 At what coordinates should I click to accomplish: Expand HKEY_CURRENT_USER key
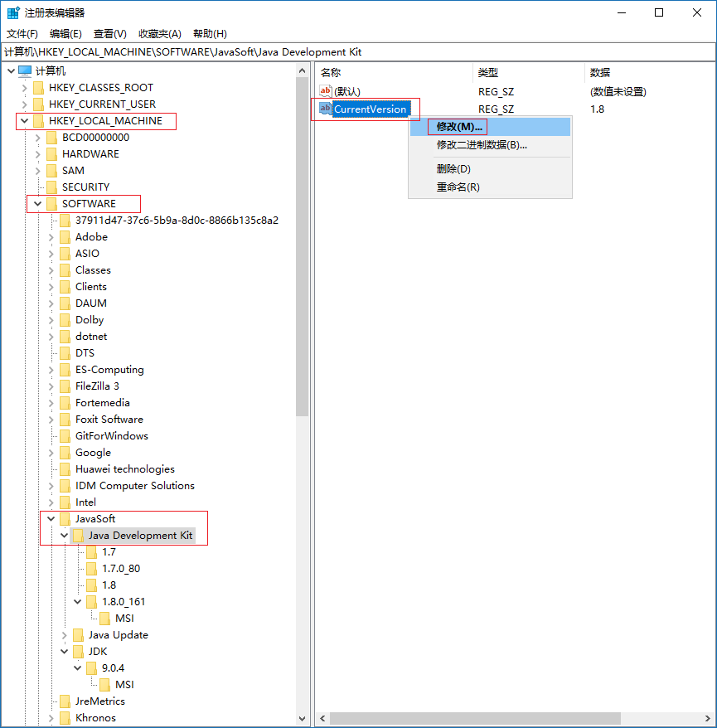[x=25, y=104]
